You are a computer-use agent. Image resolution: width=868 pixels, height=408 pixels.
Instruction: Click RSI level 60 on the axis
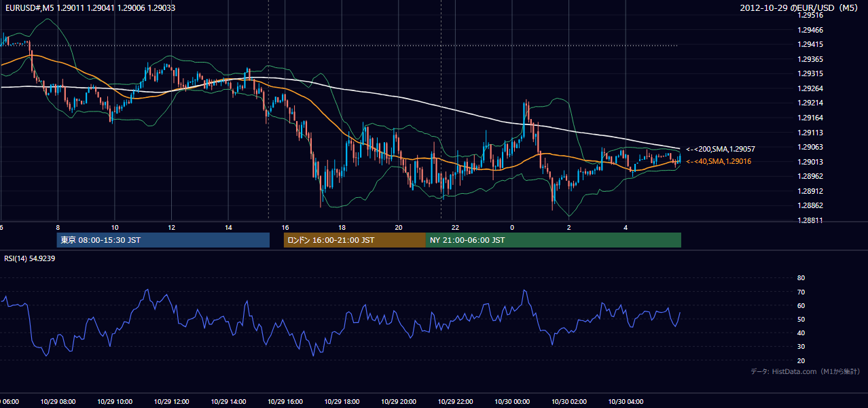pyautogui.click(x=801, y=305)
